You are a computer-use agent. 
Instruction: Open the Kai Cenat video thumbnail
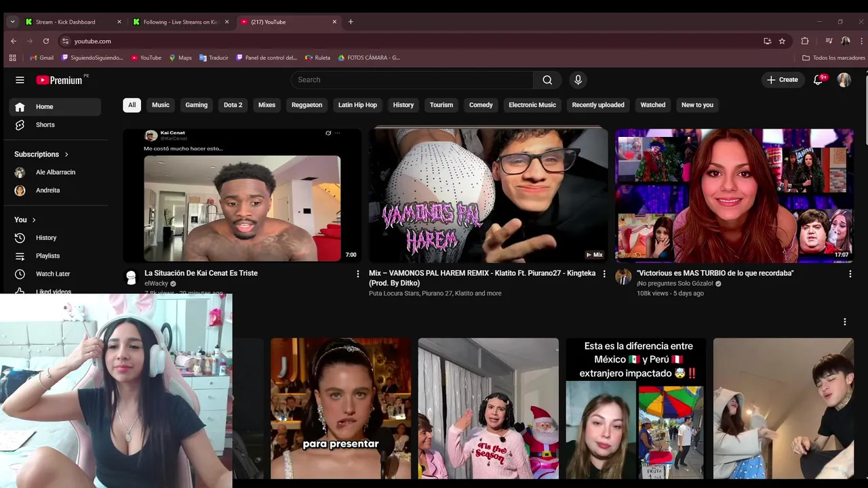point(242,195)
